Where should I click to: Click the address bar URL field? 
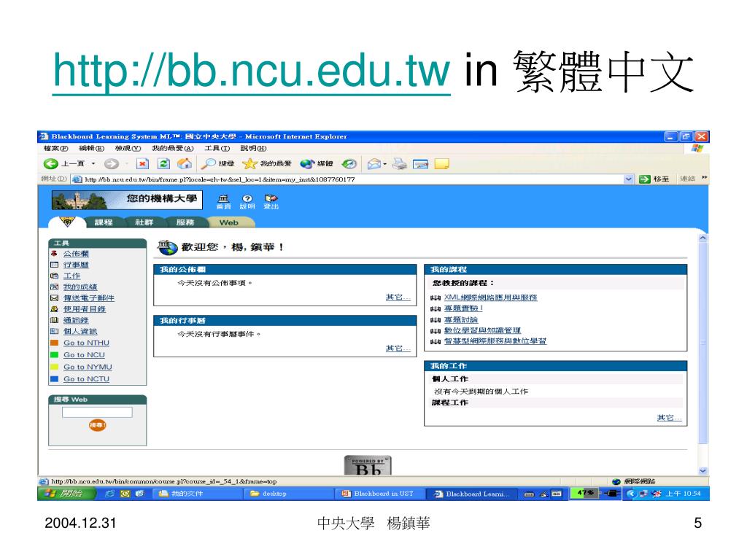tap(352, 179)
